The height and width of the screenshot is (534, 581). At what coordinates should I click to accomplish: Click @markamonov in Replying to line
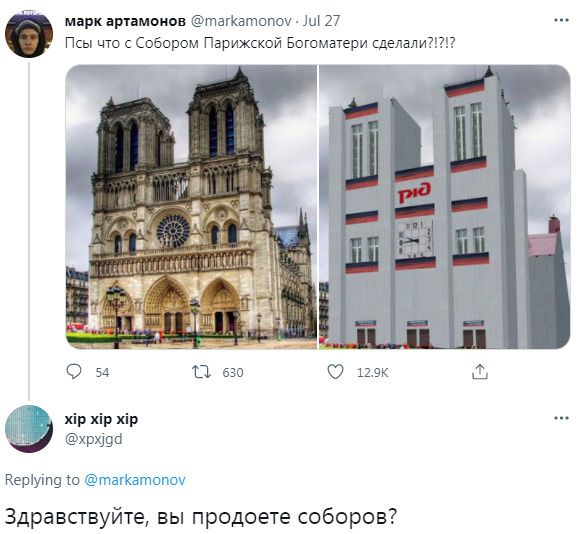click(135, 480)
